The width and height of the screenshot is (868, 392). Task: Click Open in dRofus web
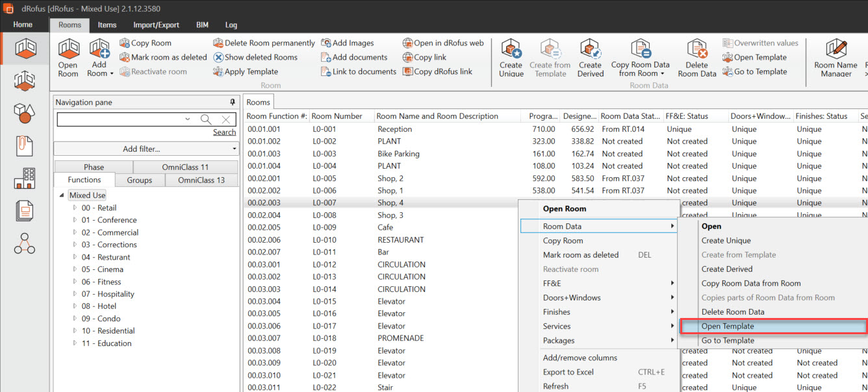[442, 43]
